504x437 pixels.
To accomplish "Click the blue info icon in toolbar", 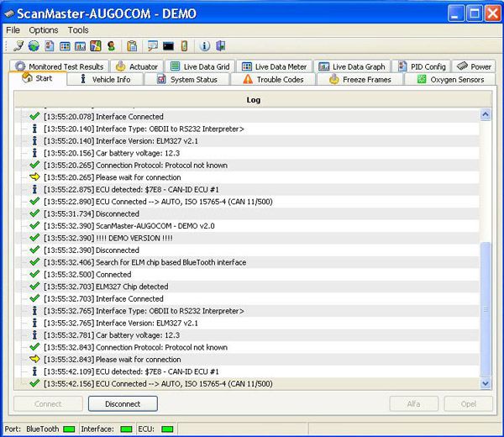I will tap(205, 45).
